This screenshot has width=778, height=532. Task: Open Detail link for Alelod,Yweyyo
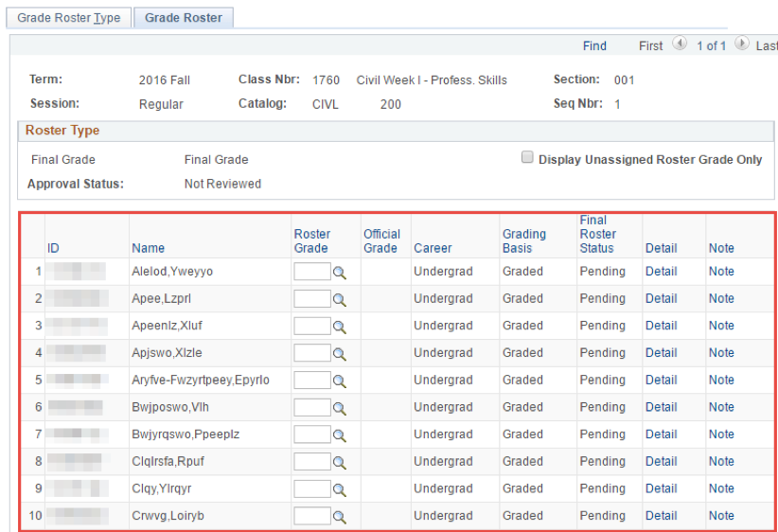(661, 272)
